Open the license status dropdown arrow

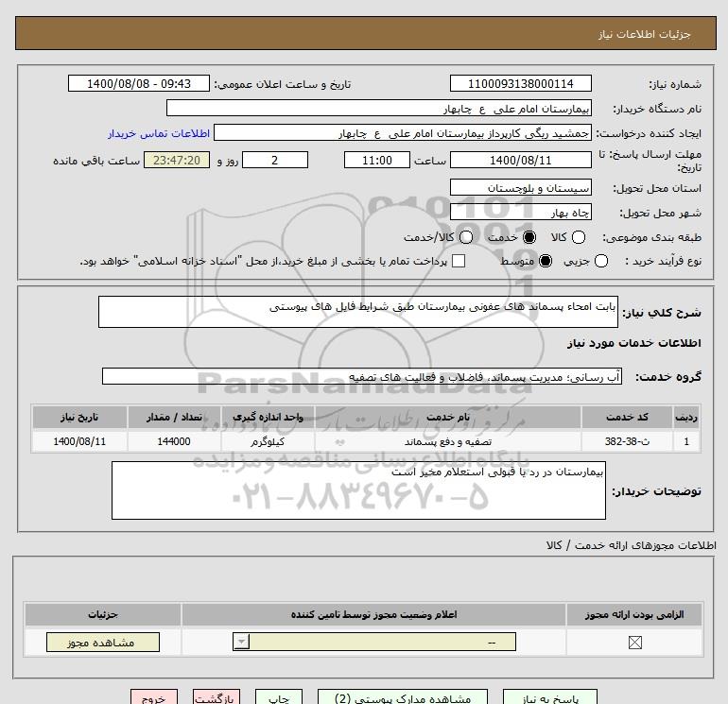241,643
